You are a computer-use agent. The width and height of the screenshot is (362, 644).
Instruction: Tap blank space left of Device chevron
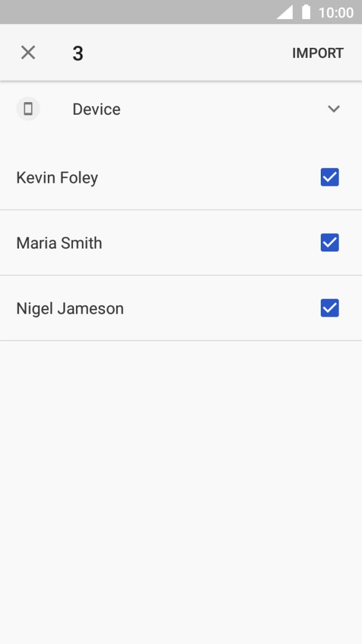coord(227,109)
